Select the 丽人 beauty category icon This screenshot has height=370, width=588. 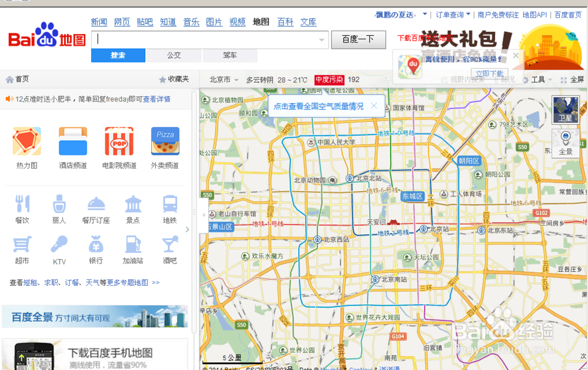point(59,204)
